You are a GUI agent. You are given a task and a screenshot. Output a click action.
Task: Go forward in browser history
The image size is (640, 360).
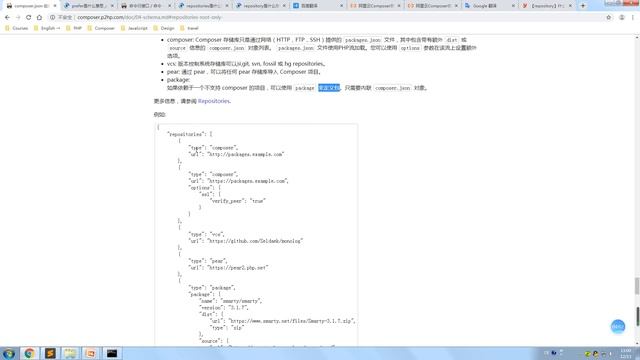point(18,18)
